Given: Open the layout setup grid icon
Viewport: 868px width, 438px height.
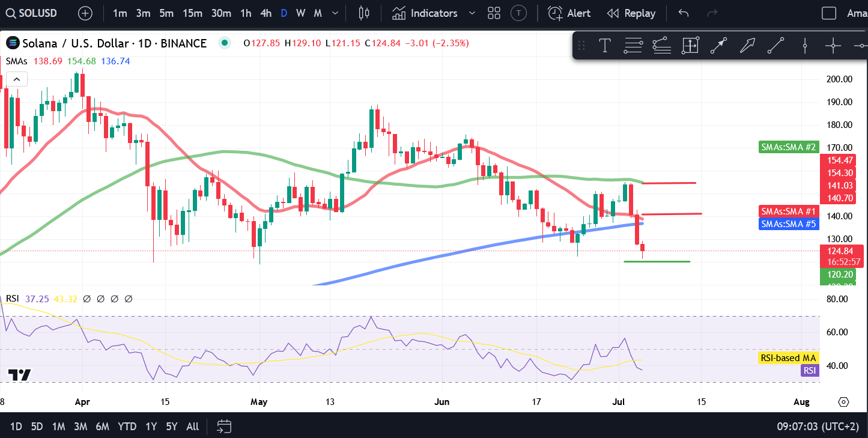Looking at the screenshot, I should pos(494,13).
